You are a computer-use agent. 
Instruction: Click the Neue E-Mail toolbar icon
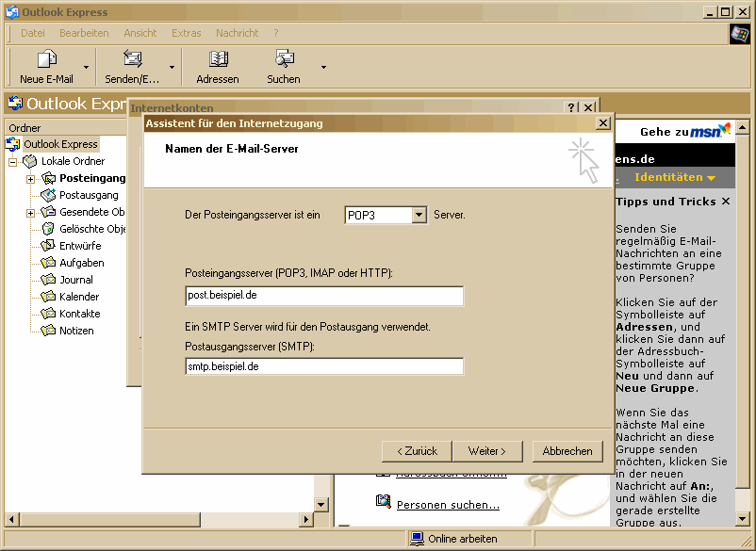[47, 59]
